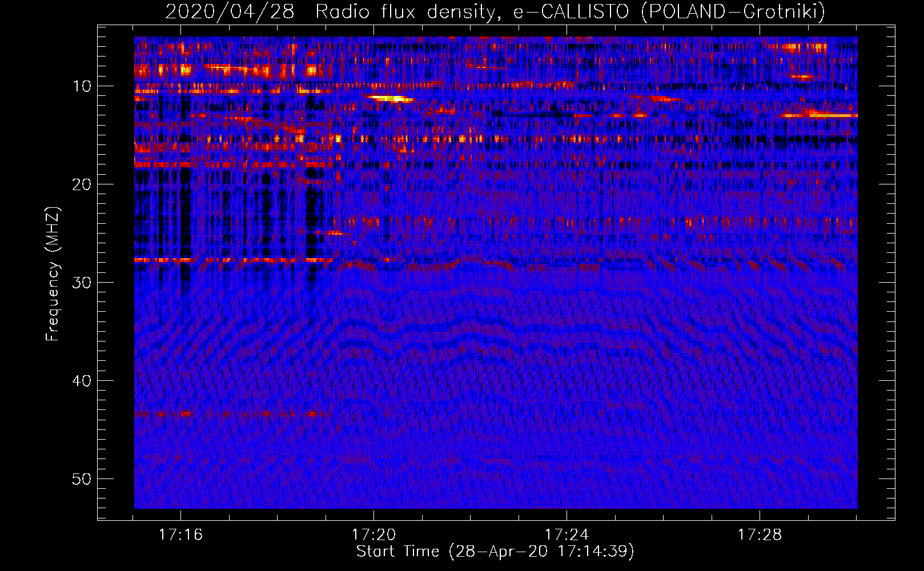
Task: Click the '17:24' time tick label
Action: (x=567, y=535)
